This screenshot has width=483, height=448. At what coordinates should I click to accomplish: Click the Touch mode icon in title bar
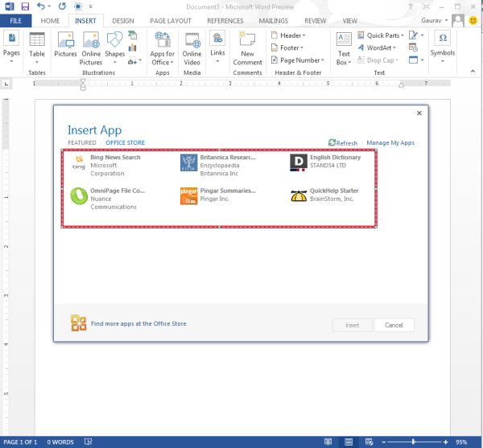pos(78,6)
